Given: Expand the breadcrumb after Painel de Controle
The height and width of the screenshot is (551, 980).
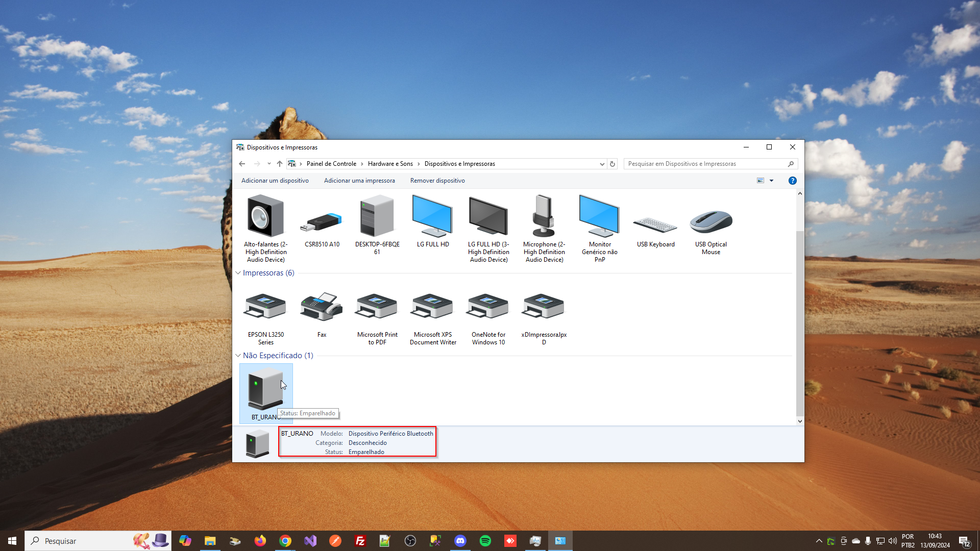Looking at the screenshot, I should 362,164.
